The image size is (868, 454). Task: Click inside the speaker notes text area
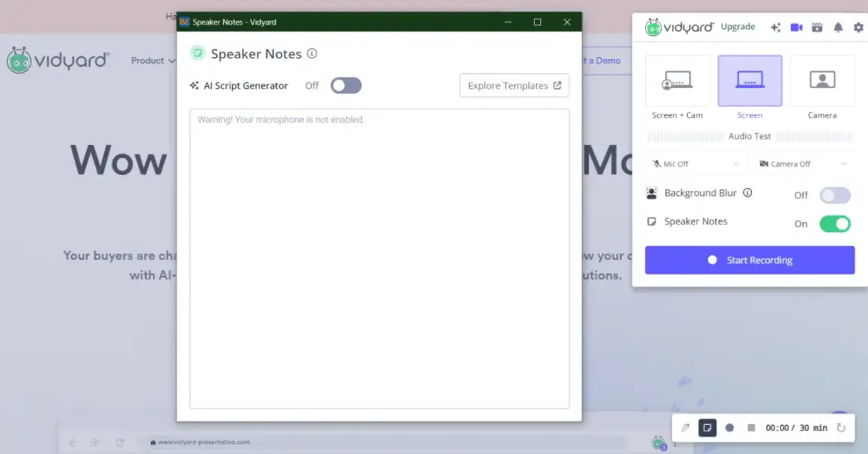(x=379, y=259)
